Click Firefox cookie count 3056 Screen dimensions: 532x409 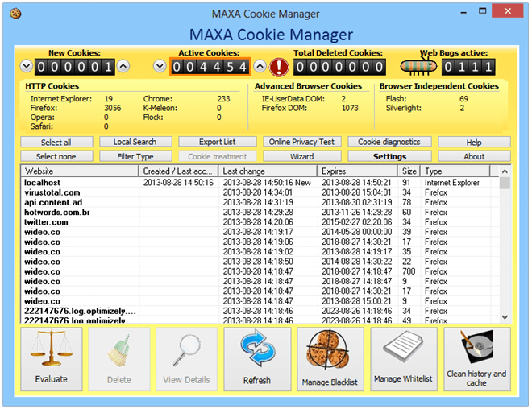point(113,108)
